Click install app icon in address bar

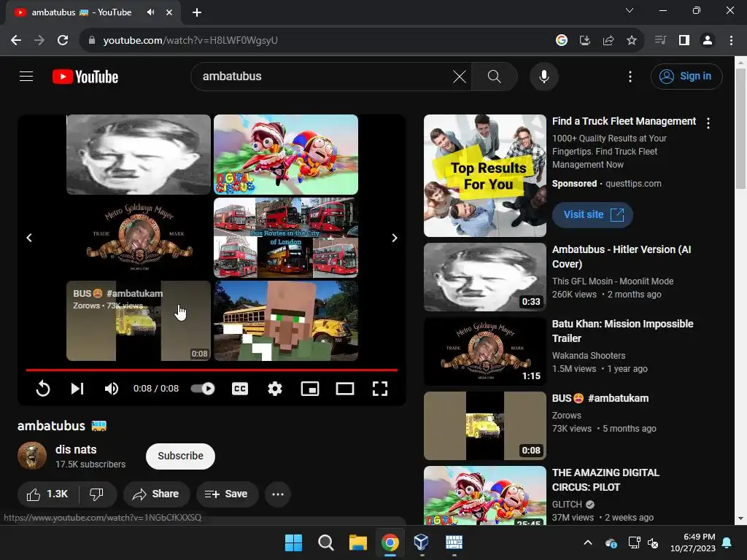click(x=585, y=41)
